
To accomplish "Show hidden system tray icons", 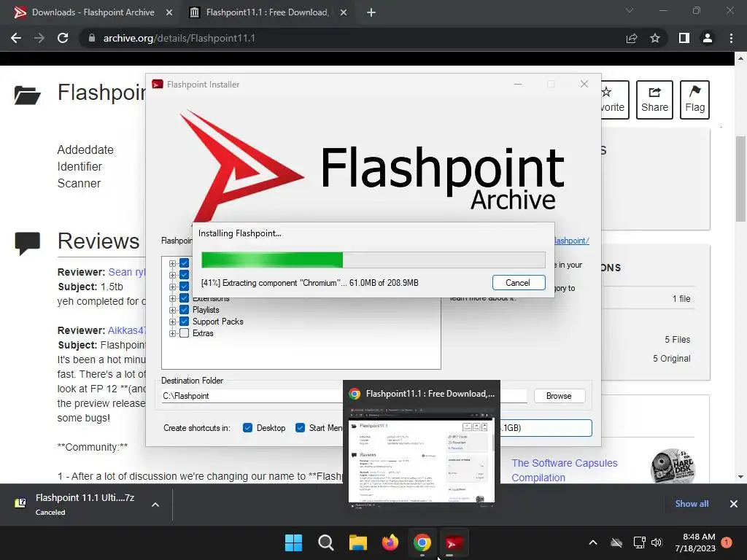I will click(593, 542).
